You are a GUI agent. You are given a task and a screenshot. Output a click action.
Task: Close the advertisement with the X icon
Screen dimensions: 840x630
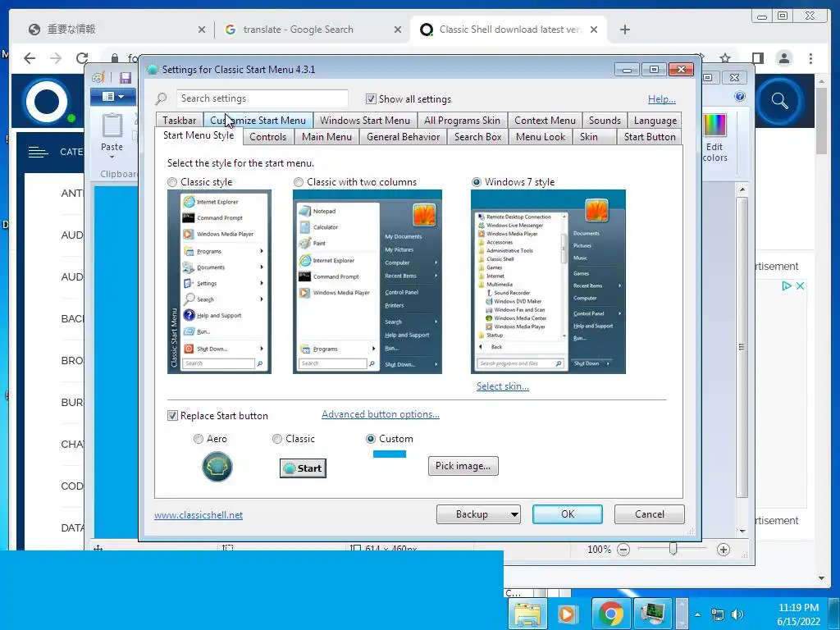point(800,285)
